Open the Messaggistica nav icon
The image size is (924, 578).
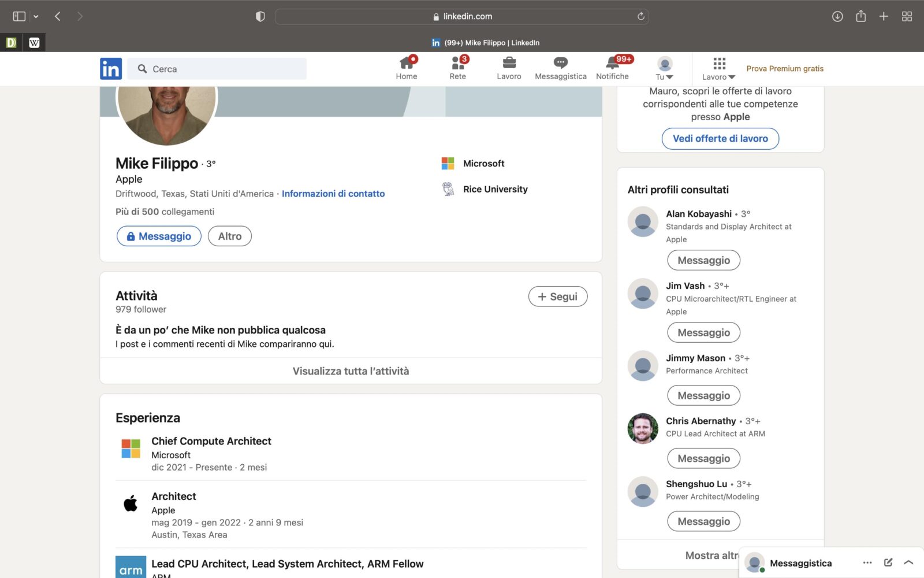560,68
